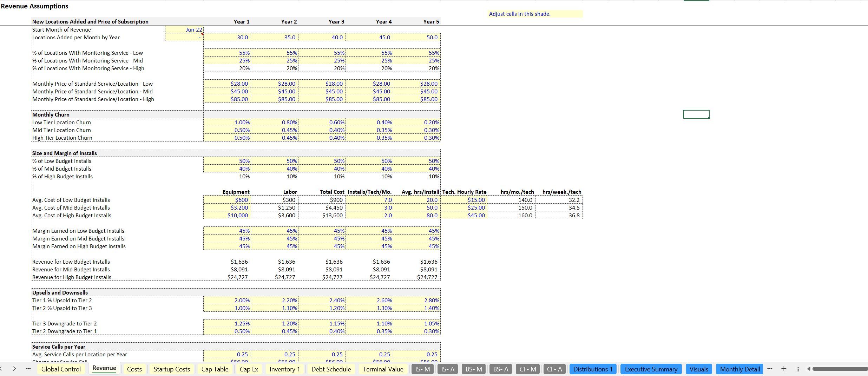Screen dimensions: 868x376
Task: Click the horizontal scrollbar thumb
Action: coord(840,369)
